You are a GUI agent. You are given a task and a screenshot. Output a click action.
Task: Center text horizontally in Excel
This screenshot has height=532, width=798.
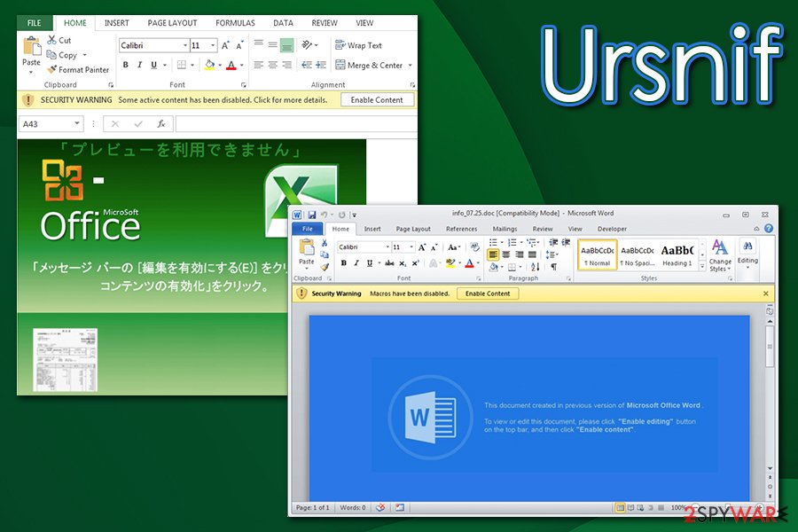(273, 65)
